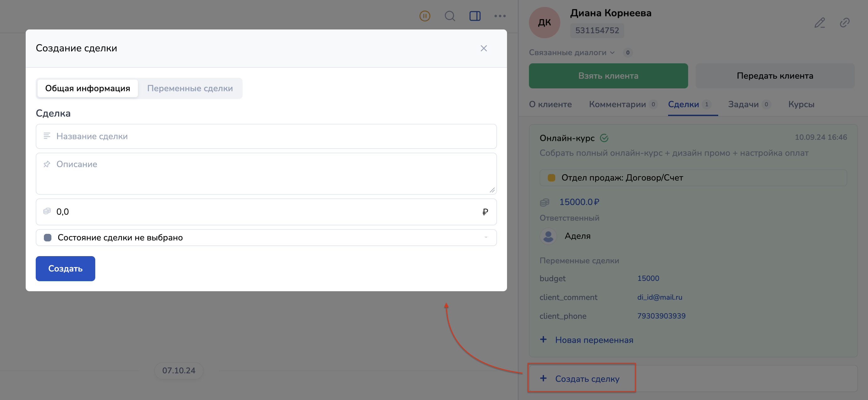Click the ДК client avatar
Screen dimensions: 868x400
click(544, 23)
